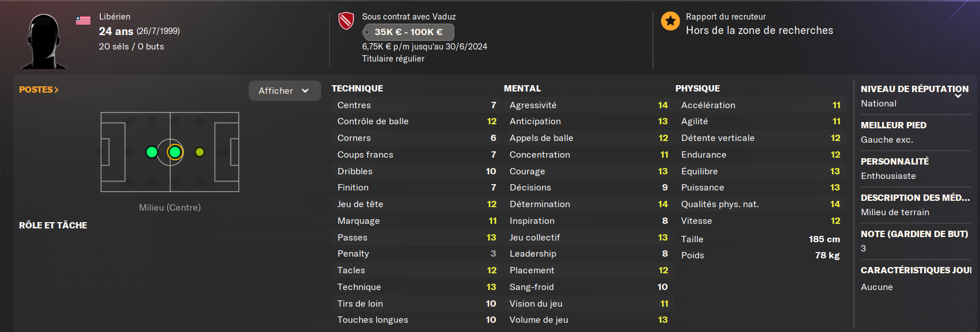This screenshot has width=980, height=332.
Task: Click the Sous contrat avec Vaduz link
Action: pos(409,17)
